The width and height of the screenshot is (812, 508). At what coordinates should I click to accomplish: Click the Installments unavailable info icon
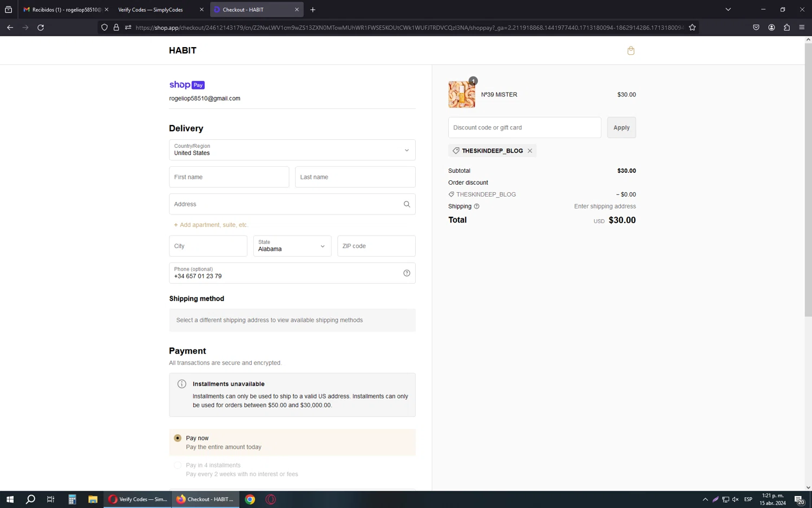coord(182,384)
